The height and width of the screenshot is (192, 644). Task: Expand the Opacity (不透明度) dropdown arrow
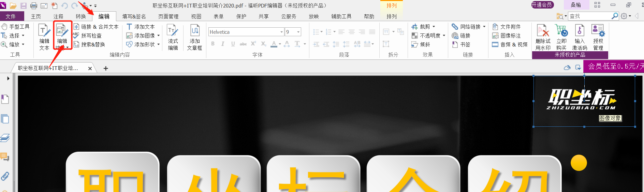pos(444,36)
